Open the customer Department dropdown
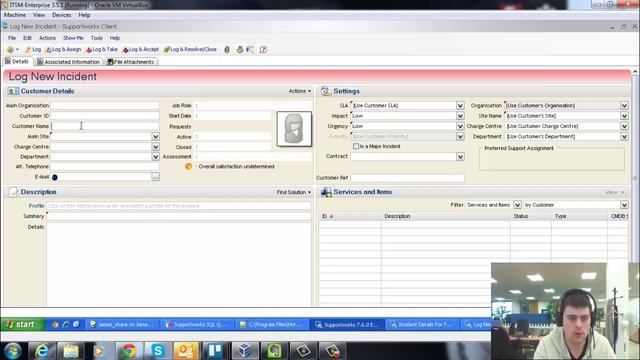This screenshot has height=360, width=640. (156, 157)
